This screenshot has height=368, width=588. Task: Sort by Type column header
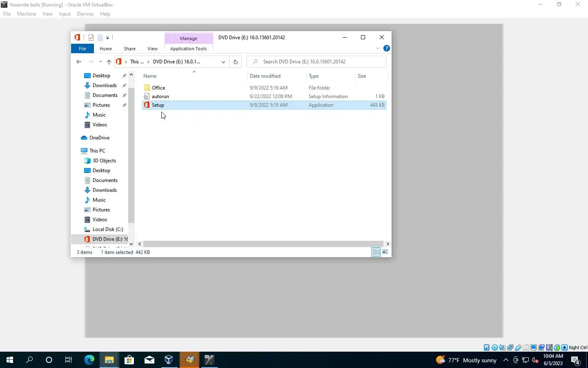coord(330,76)
